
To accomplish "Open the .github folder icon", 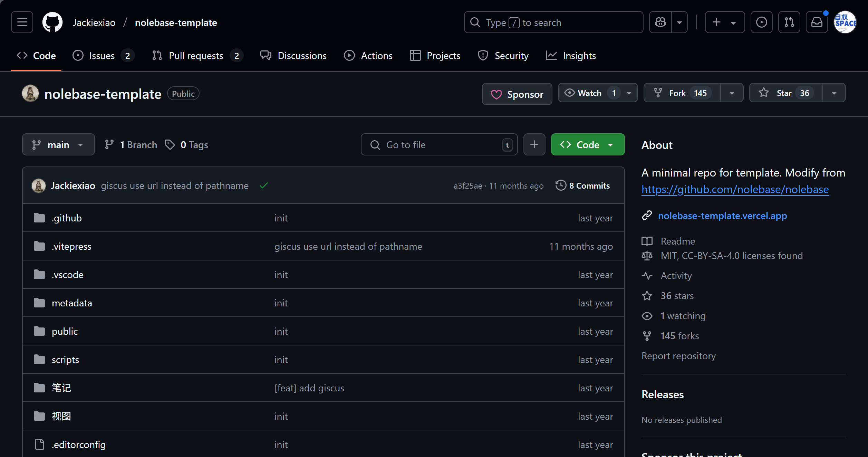I will pos(39,218).
